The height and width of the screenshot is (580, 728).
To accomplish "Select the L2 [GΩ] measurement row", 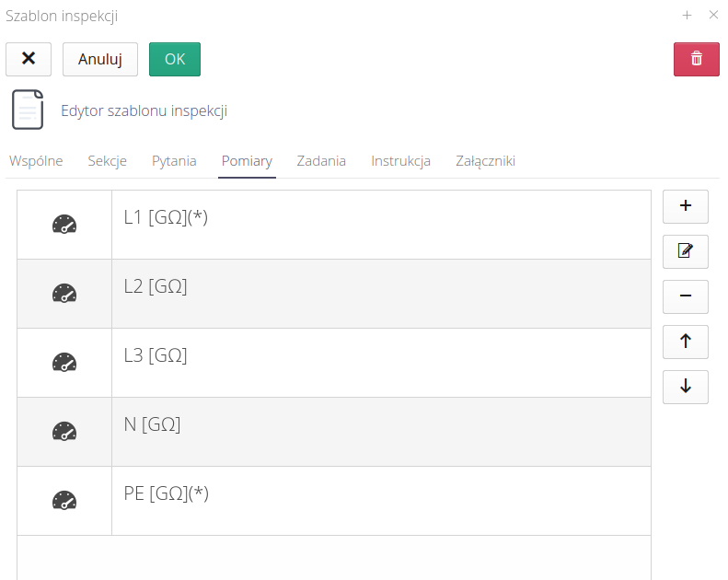I will (x=380, y=294).
